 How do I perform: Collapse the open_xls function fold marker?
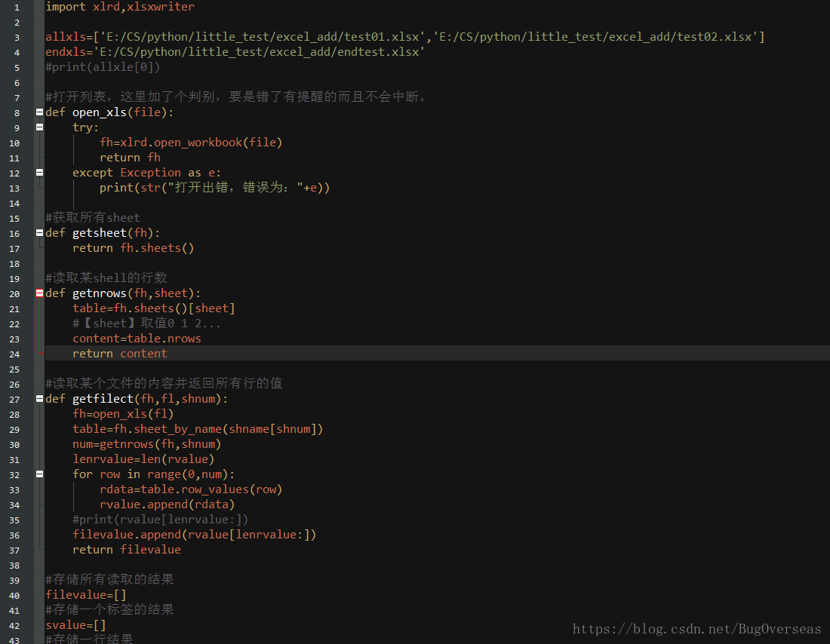tap(39, 112)
